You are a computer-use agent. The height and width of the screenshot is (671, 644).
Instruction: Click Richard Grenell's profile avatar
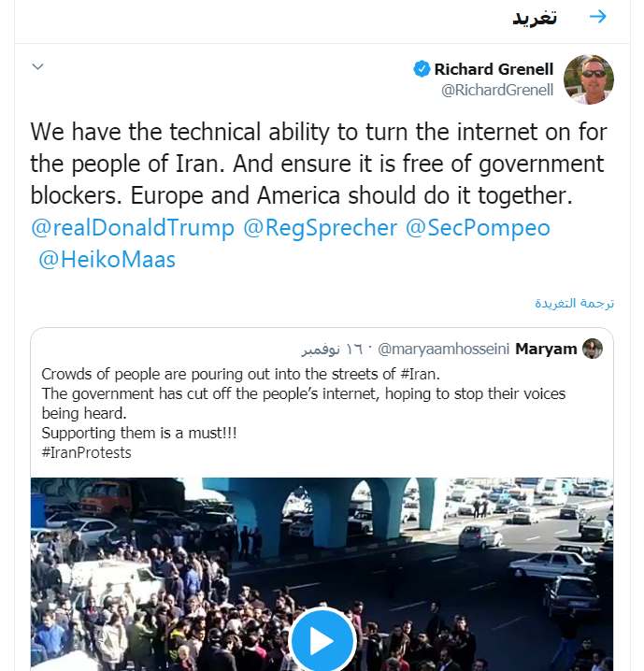click(x=589, y=79)
